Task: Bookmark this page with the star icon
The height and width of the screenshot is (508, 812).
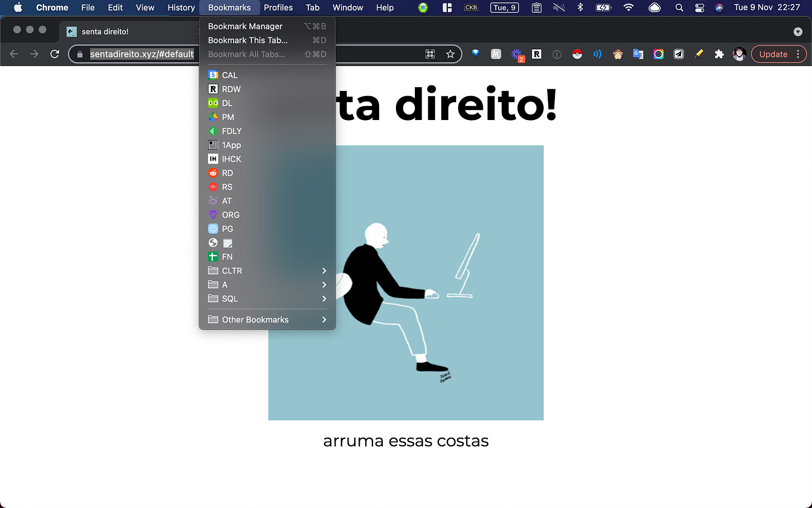Action: [450, 54]
